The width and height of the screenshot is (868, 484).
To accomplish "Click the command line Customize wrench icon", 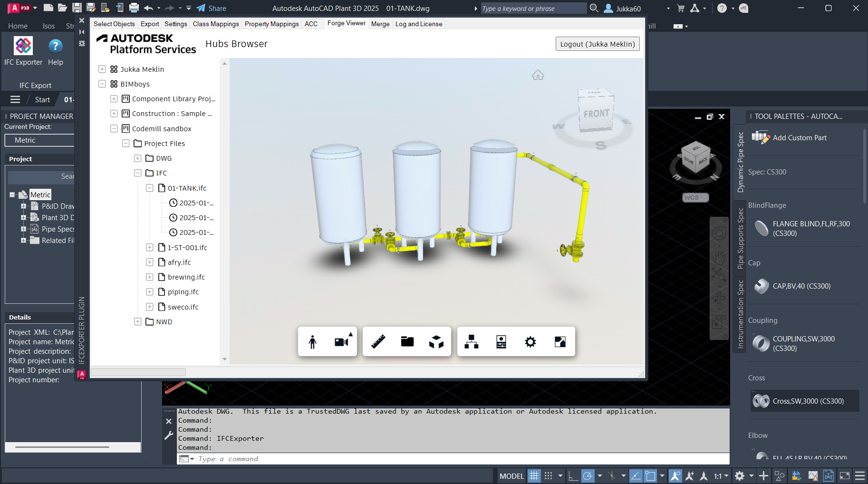I will (x=169, y=435).
